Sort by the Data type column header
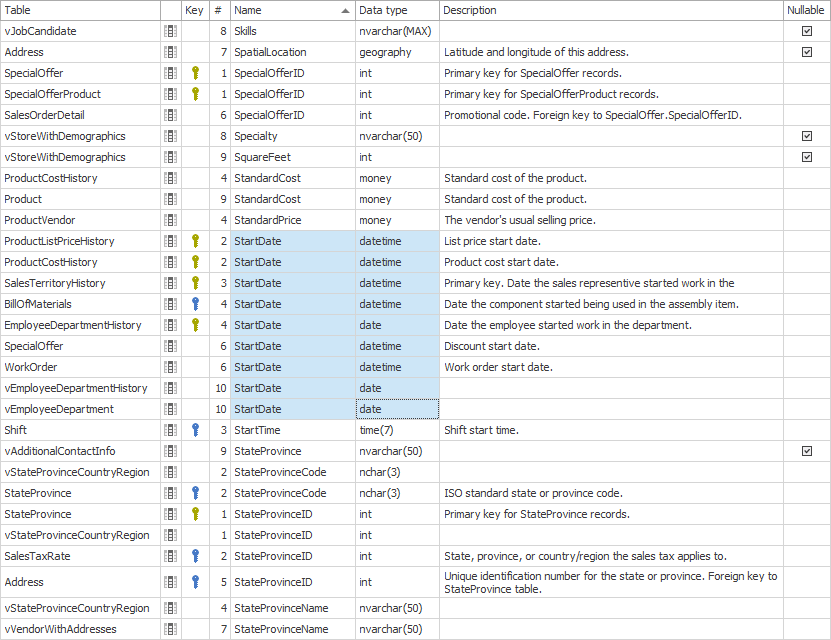 pyautogui.click(x=396, y=10)
